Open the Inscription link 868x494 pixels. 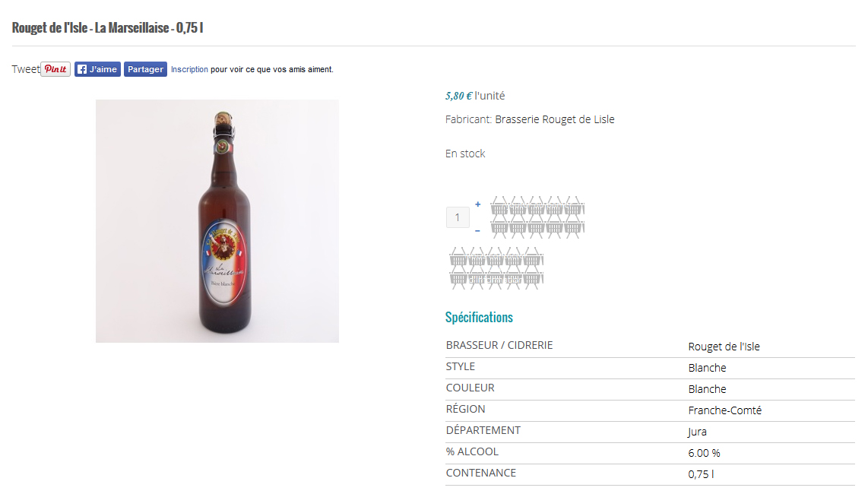click(189, 69)
